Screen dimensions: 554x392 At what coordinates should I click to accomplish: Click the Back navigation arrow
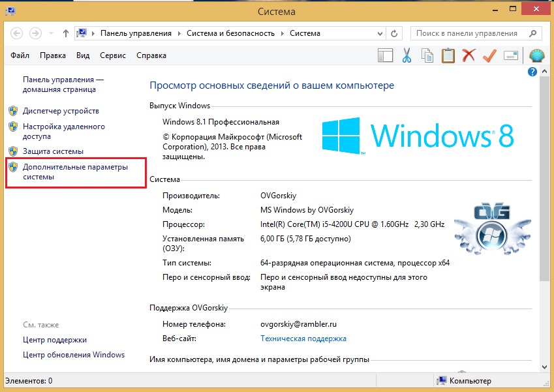pos(16,33)
